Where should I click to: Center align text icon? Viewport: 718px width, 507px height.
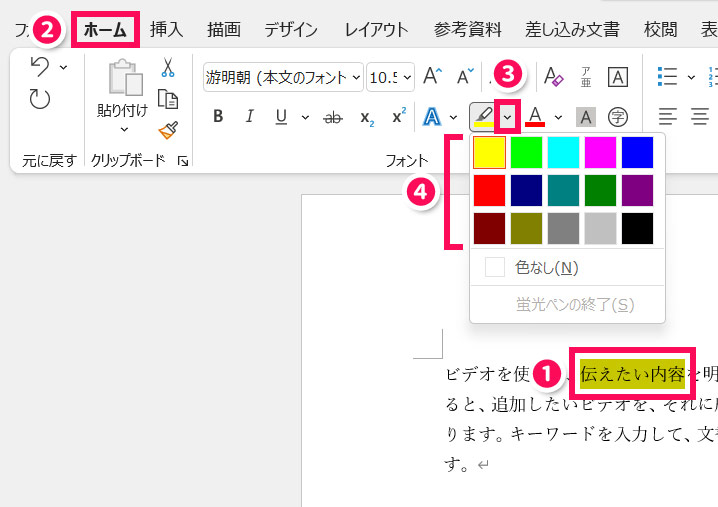(x=700, y=116)
